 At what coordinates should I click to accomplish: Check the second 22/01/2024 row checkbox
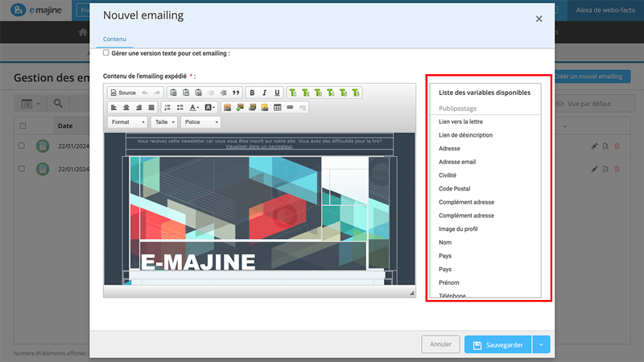point(22,169)
